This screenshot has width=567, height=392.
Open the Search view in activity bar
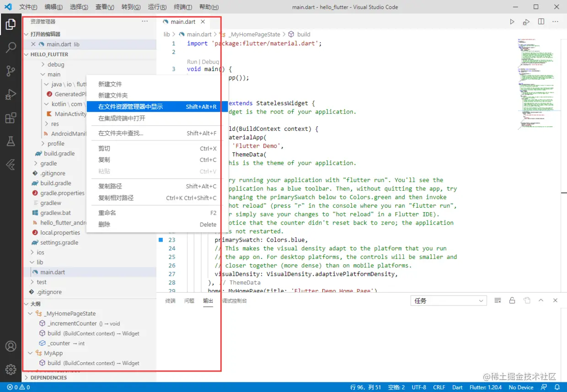coord(11,48)
